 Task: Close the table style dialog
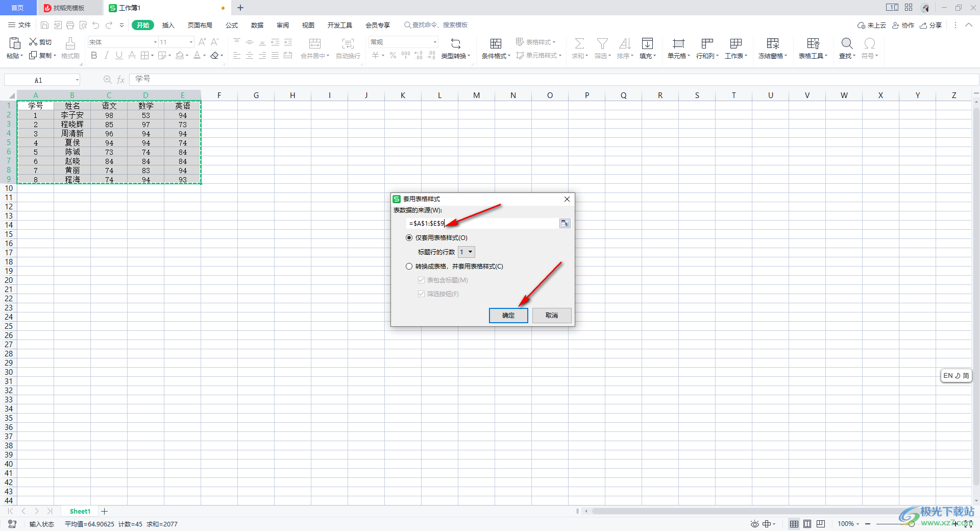pos(567,199)
